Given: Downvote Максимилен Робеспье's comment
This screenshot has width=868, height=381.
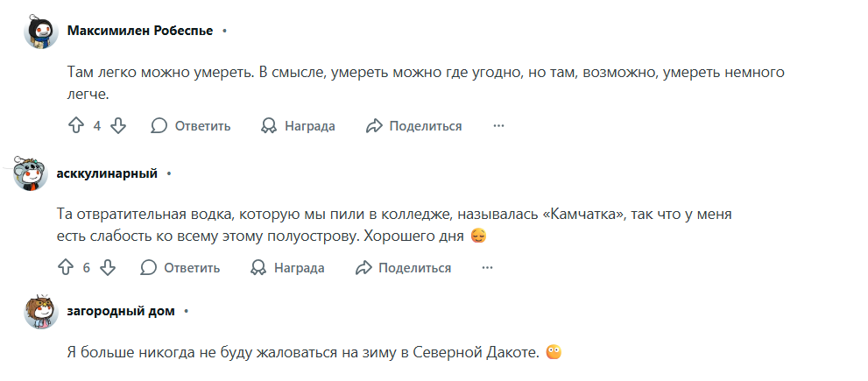Looking at the screenshot, I should tap(118, 126).
